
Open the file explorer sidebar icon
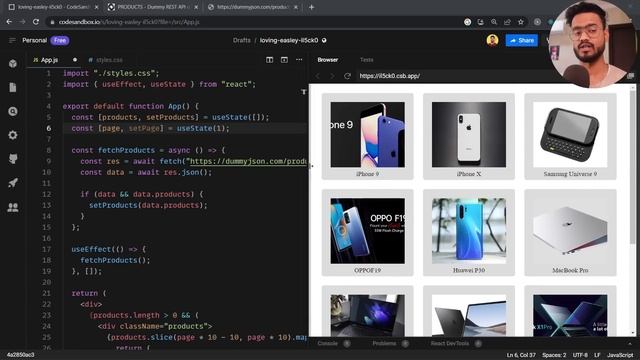(13, 87)
